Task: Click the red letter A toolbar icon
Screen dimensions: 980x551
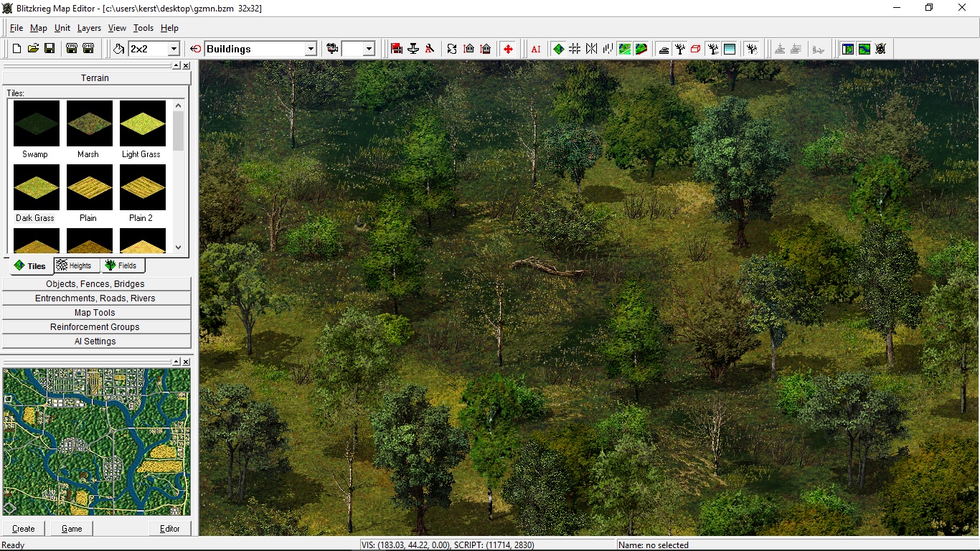Action: click(x=430, y=49)
